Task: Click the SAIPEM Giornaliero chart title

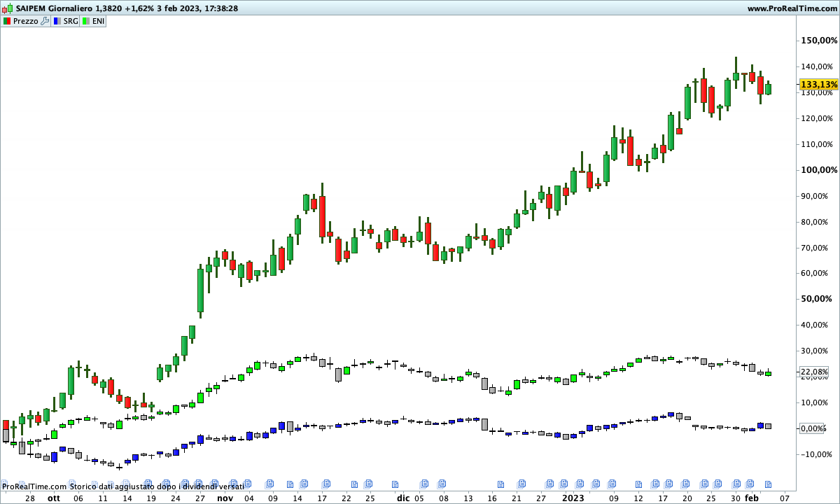Action: tap(53, 8)
